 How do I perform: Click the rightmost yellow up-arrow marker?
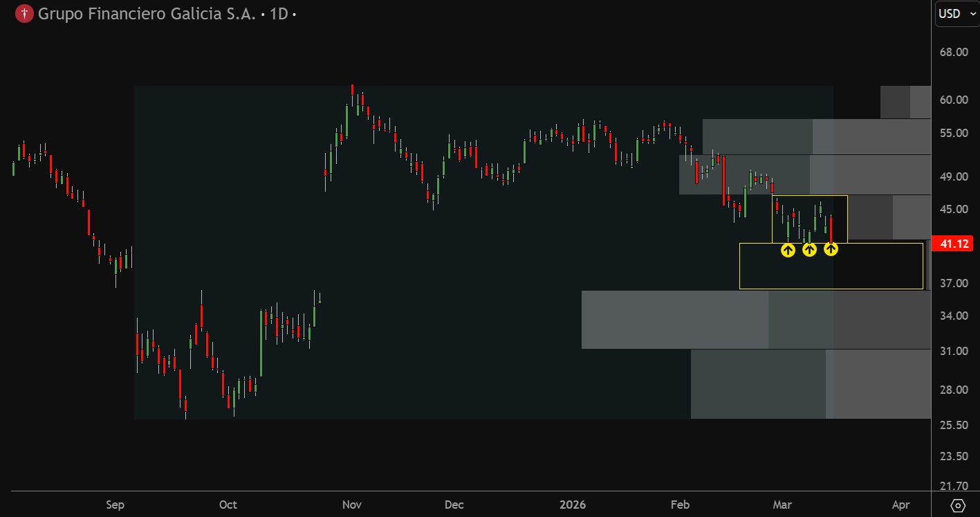tap(831, 250)
